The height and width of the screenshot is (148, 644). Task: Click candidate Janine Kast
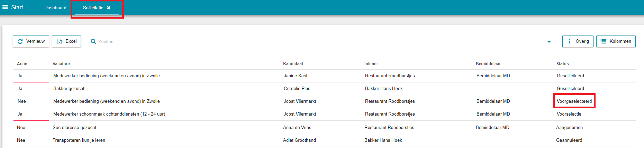pos(296,76)
